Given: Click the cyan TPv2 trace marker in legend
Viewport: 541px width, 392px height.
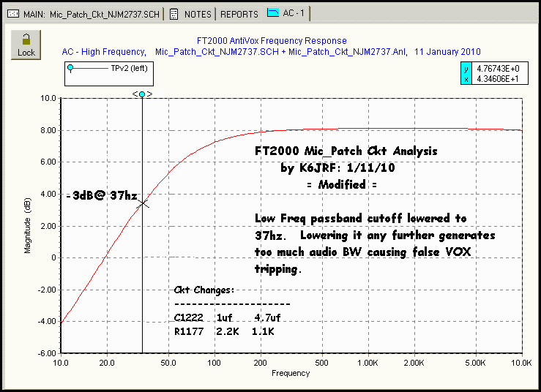Looking at the screenshot, I should click(71, 68).
